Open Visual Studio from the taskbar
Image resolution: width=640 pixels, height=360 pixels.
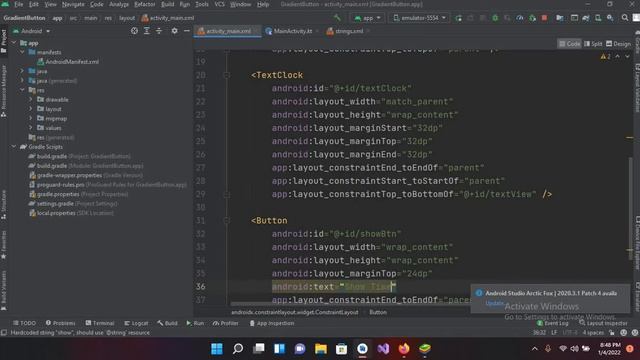pyautogui.click(x=383, y=349)
